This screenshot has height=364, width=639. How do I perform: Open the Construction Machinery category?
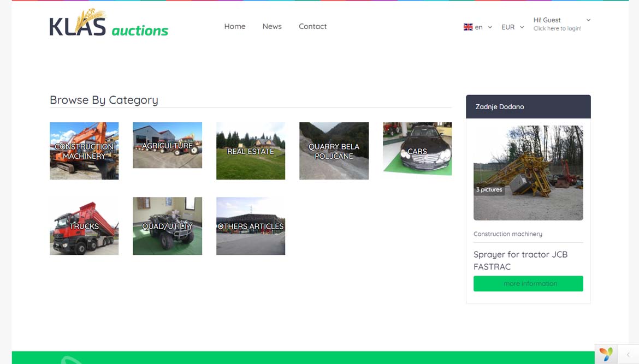(x=84, y=151)
